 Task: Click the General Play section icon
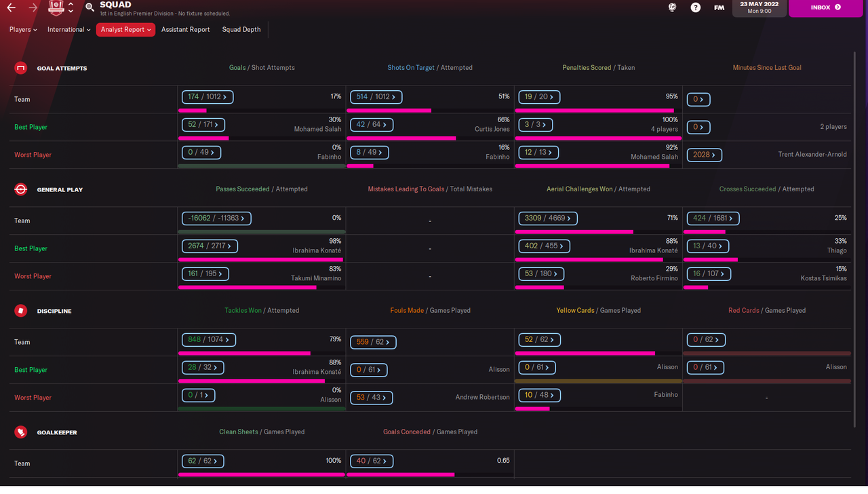pyautogui.click(x=21, y=189)
